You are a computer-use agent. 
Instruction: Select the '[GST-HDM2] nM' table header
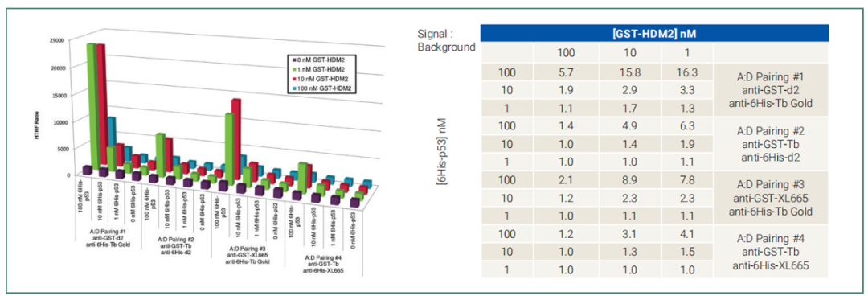[654, 33]
